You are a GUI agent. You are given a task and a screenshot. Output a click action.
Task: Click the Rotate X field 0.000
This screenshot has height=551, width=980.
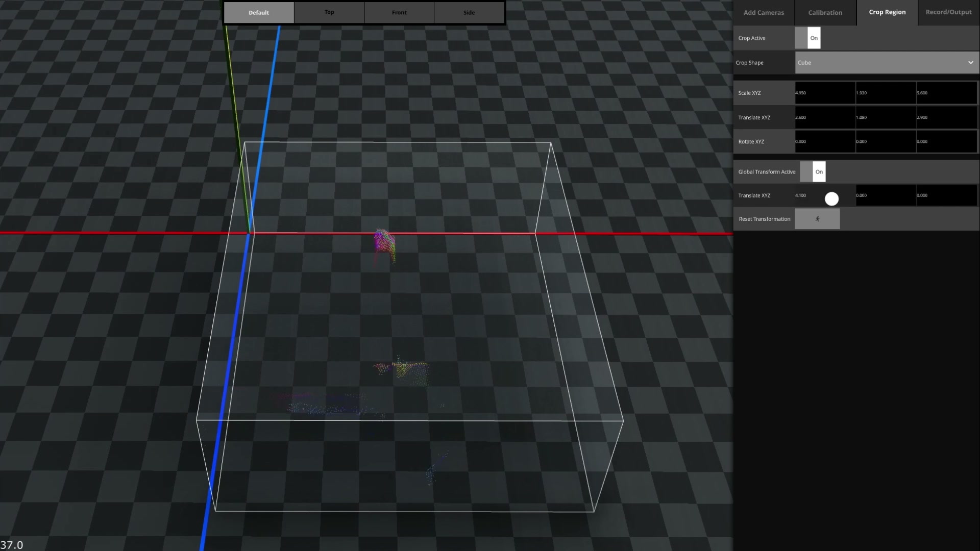(x=825, y=142)
